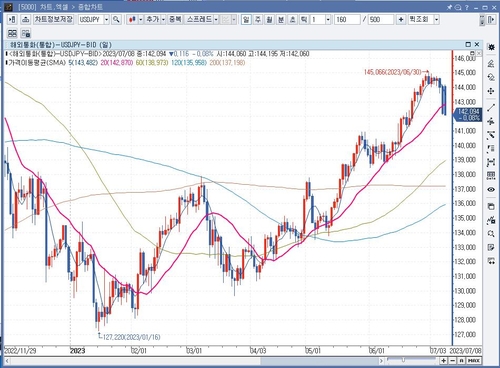Click the scroll left arrow of chart scrollbar
This screenshot has width=500, height=368.
(7, 361)
